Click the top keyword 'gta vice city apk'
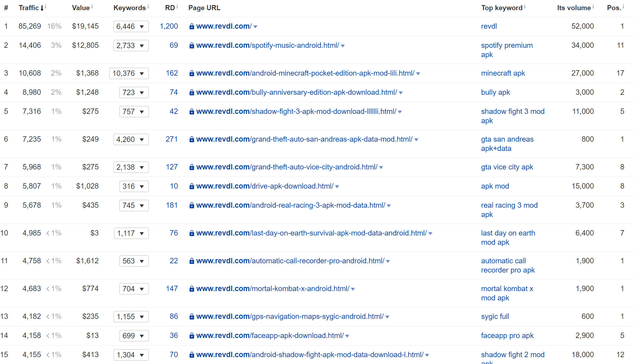Image resolution: width=634 pixels, height=364 pixels. coord(507,167)
